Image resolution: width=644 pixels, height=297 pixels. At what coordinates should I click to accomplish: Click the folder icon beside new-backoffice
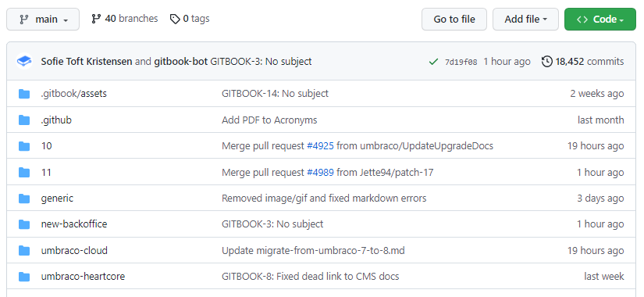tap(24, 224)
